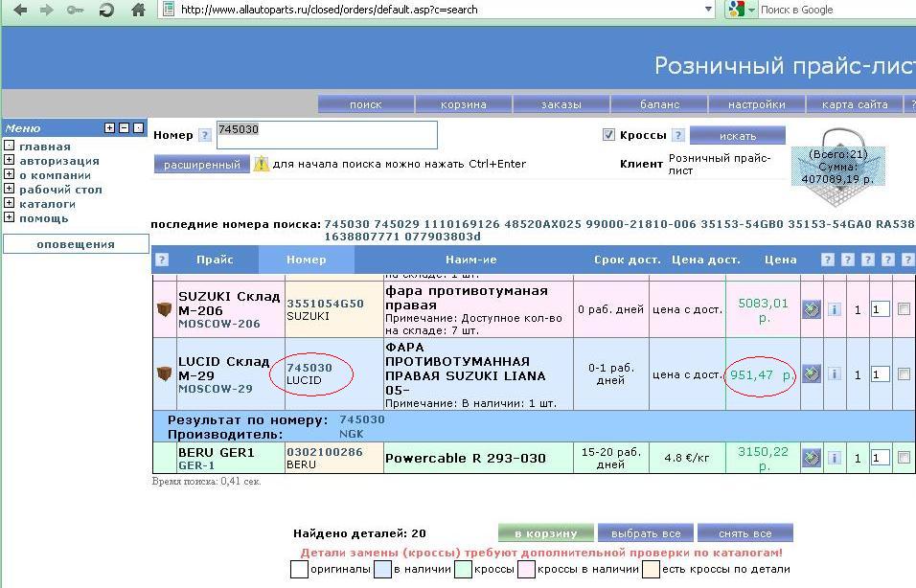The image size is (916, 588).
Task: Open help icon next to Номер label
Action: click(x=204, y=135)
